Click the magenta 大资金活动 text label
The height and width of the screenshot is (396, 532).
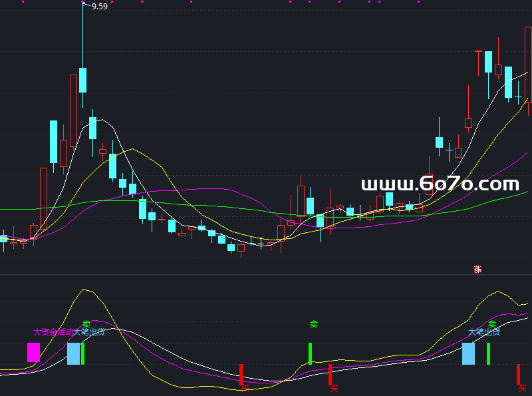click(53, 331)
